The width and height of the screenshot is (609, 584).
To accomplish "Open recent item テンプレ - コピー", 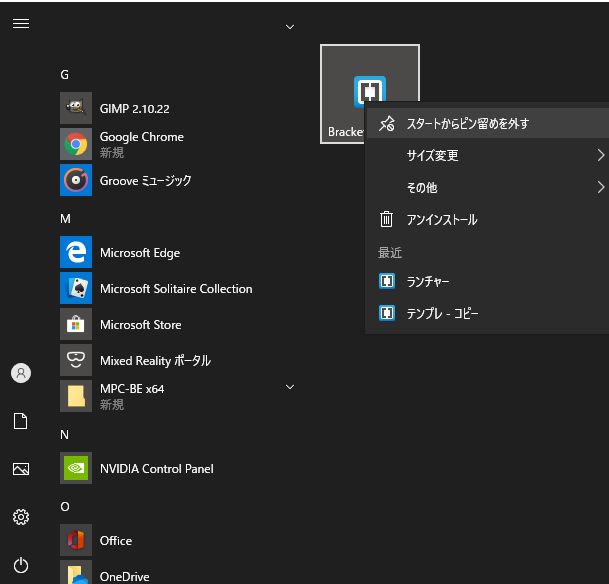I will click(488, 313).
